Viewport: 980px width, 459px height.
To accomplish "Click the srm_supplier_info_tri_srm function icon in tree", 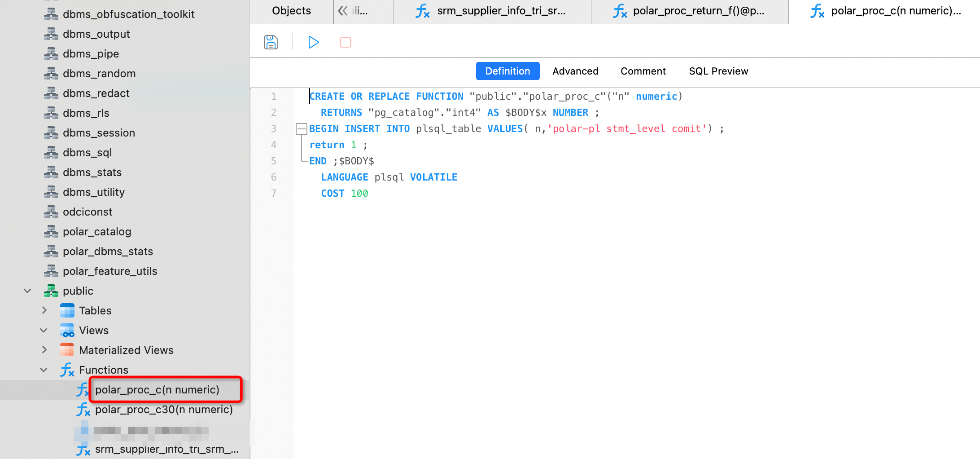I will (x=83, y=449).
